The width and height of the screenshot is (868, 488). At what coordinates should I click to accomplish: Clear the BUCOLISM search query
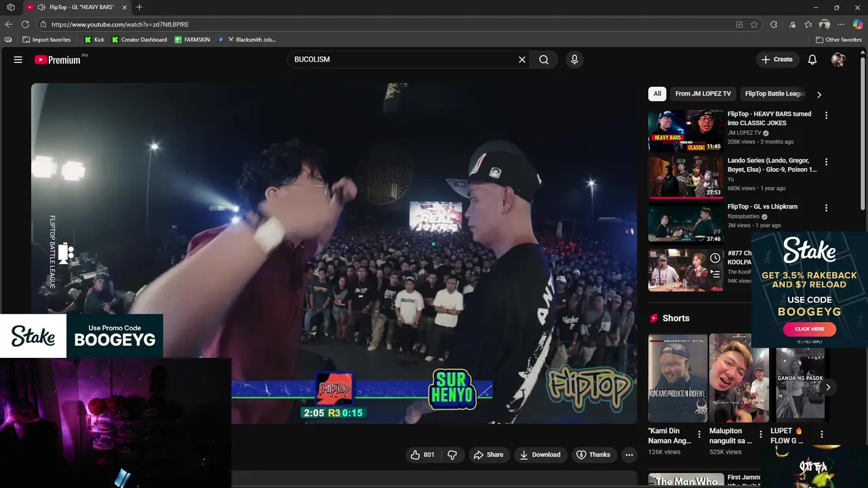click(522, 60)
